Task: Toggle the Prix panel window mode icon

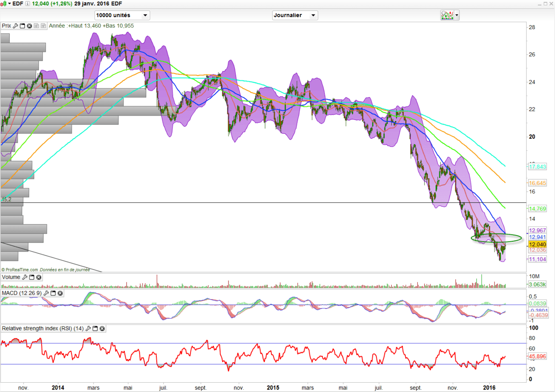Action: [22, 26]
